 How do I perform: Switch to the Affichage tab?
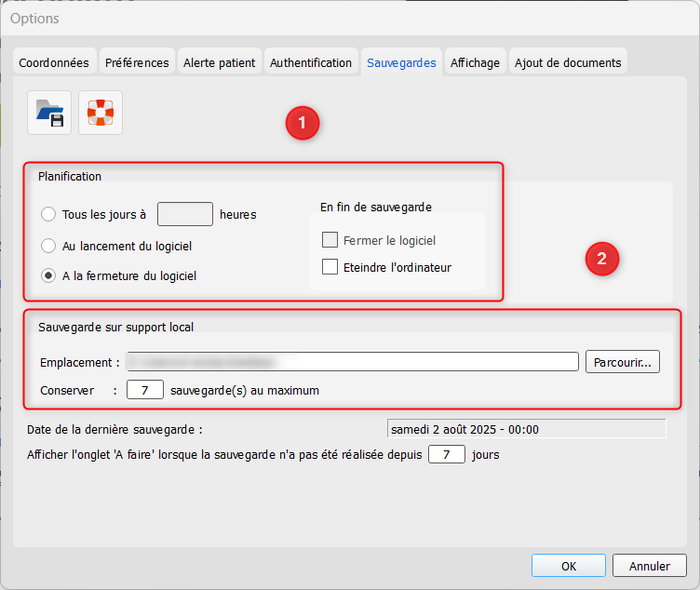point(475,62)
